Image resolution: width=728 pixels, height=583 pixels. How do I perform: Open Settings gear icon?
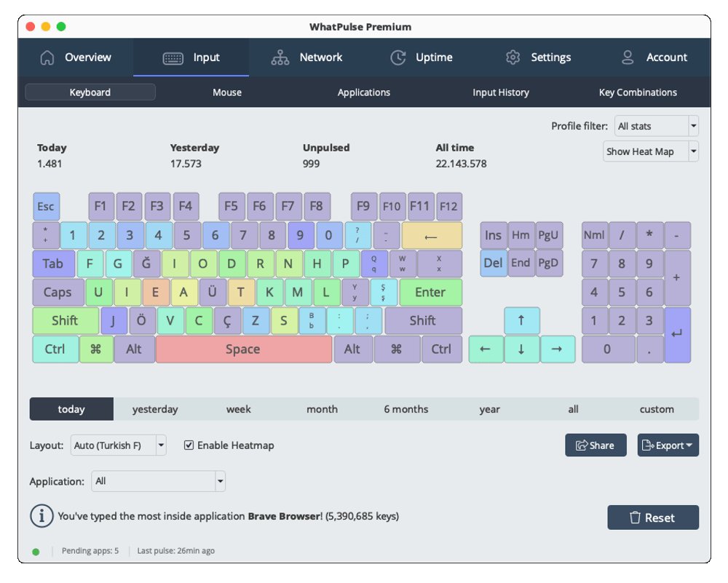513,57
